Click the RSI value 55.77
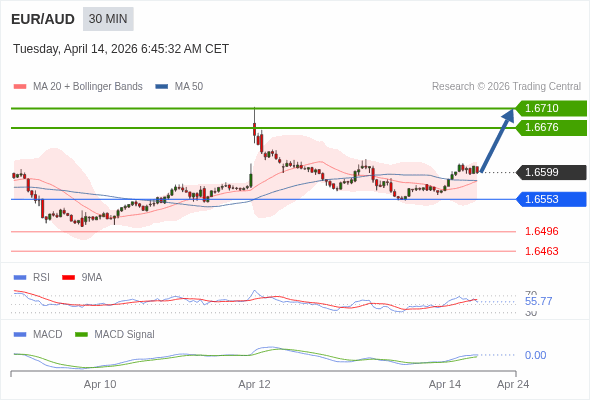The height and width of the screenshot is (400, 590). coord(538,301)
